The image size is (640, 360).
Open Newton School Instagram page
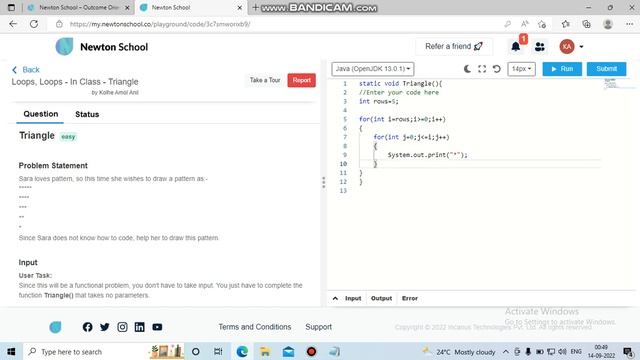(122, 327)
